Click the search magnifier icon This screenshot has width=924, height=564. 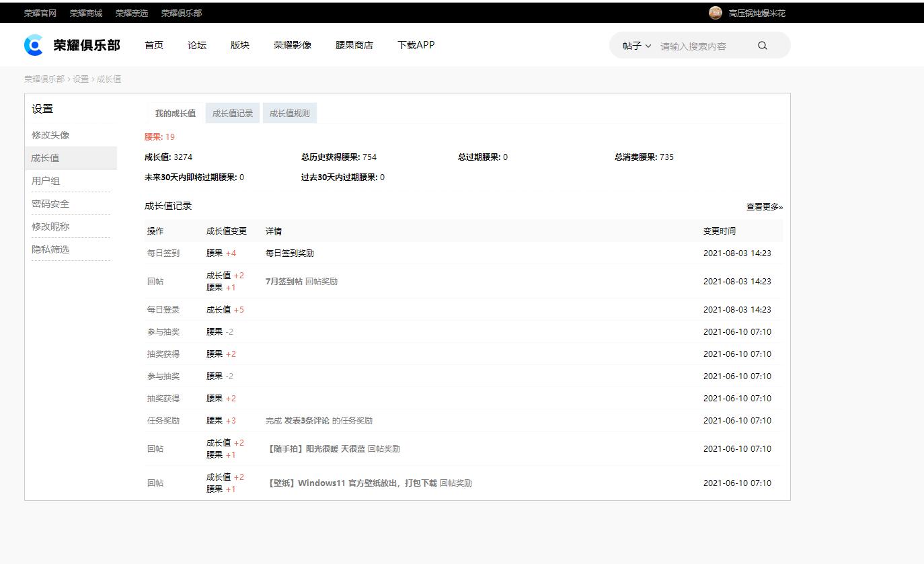coord(762,46)
